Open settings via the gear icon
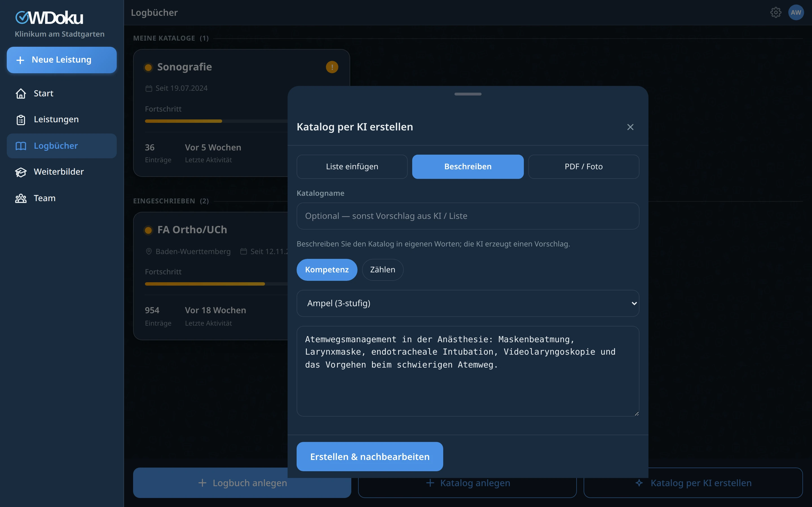 pos(775,12)
